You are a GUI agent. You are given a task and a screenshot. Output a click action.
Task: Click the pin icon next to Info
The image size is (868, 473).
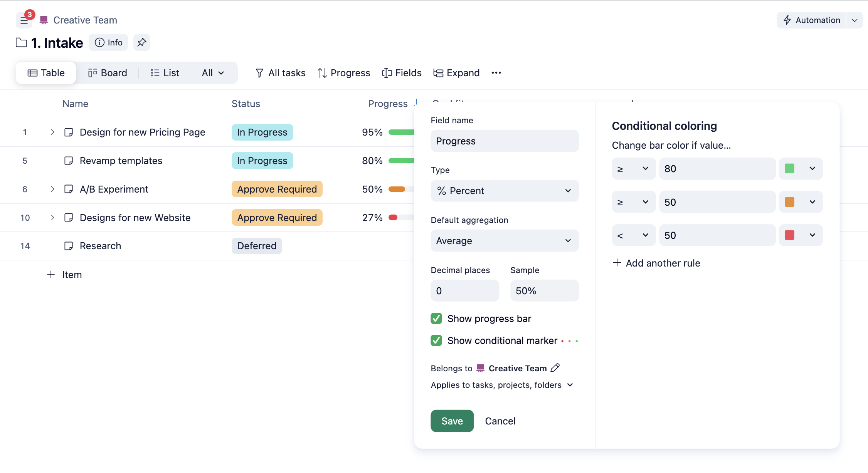click(x=141, y=42)
